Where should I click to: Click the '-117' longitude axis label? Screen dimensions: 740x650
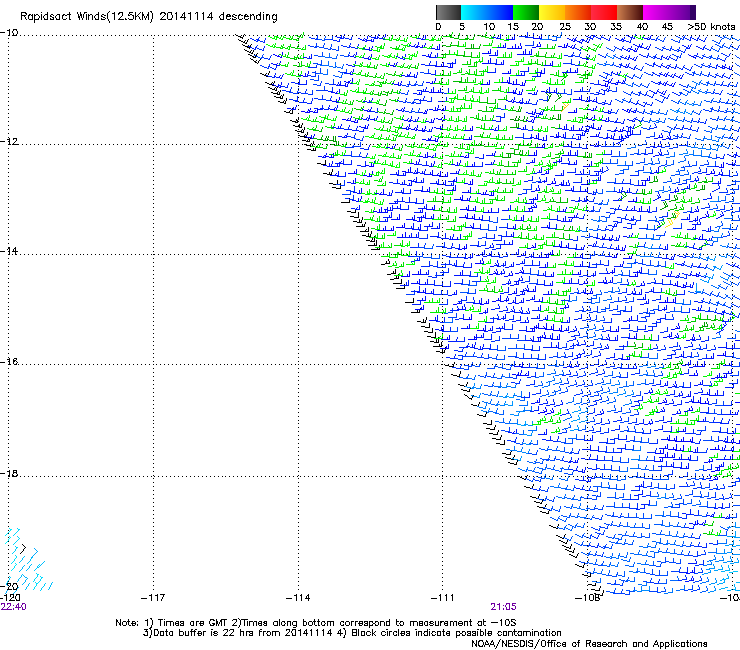(x=153, y=598)
